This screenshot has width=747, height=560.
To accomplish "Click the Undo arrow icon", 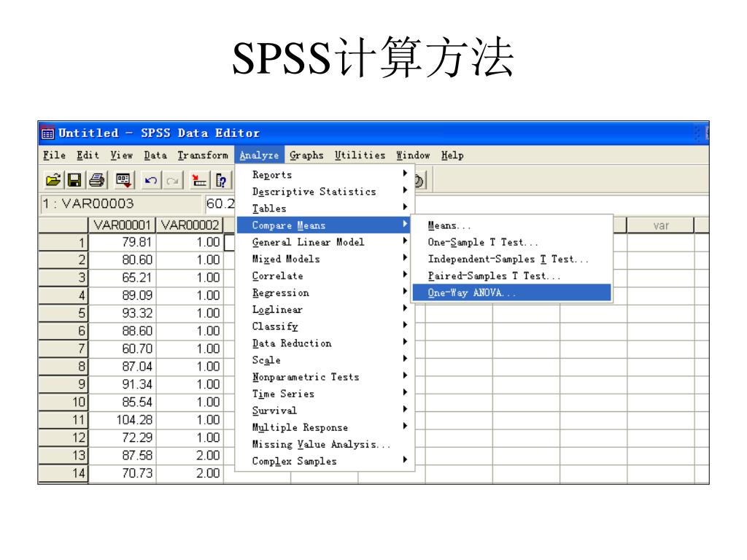I will coord(151,181).
